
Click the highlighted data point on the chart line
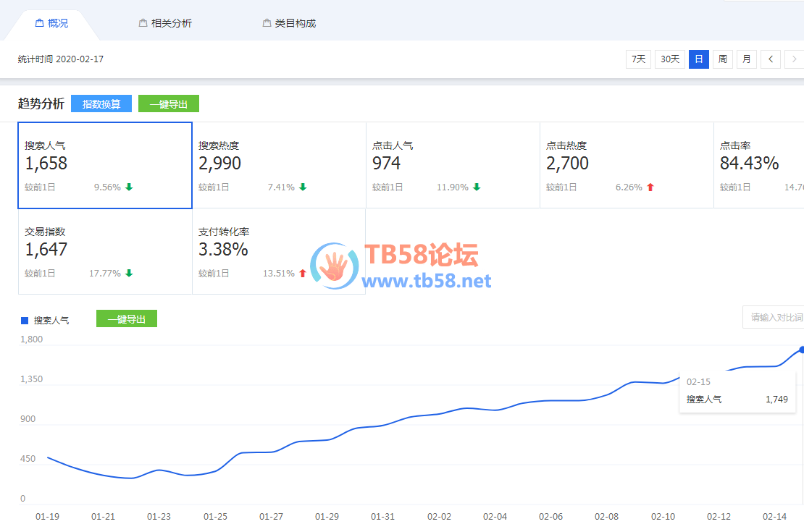click(801, 350)
